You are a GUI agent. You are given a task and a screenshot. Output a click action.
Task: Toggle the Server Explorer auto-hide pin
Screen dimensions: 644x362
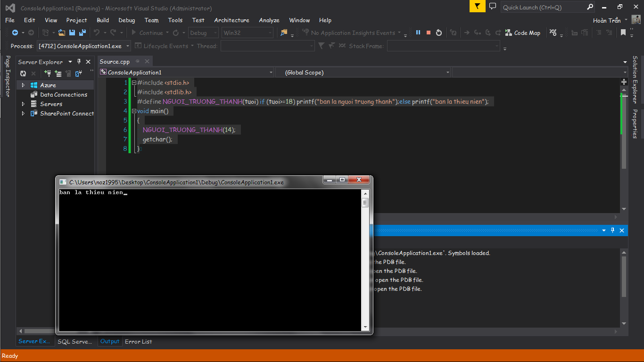click(x=79, y=62)
